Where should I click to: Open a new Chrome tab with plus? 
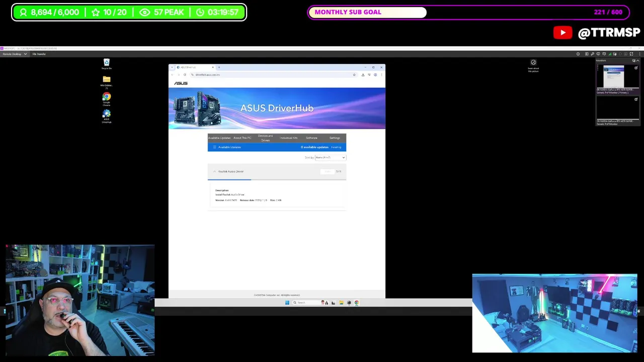(219, 67)
